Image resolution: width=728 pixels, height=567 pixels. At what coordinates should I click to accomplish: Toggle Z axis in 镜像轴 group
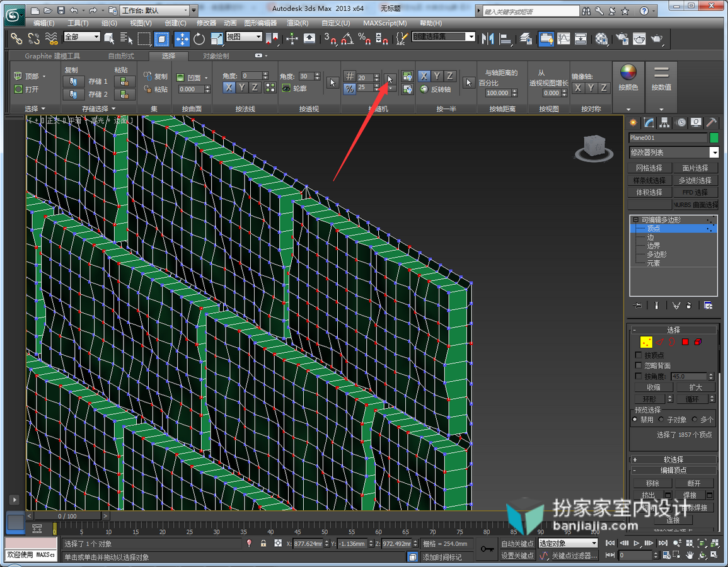(x=604, y=88)
